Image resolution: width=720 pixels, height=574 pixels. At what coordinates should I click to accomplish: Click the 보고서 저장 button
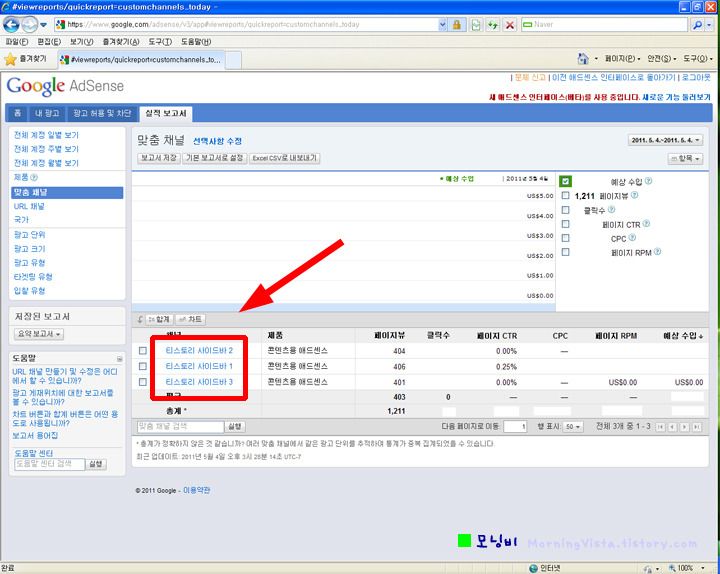[158, 158]
